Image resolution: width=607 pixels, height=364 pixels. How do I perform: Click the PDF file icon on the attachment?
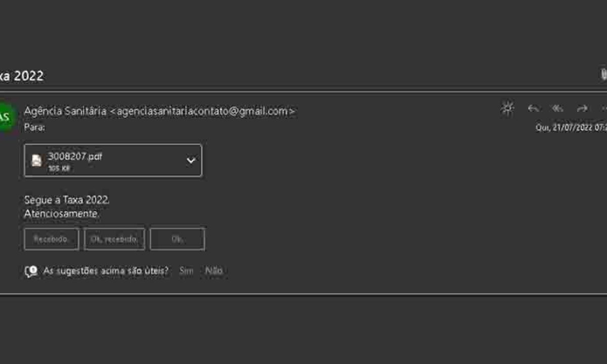(x=36, y=160)
